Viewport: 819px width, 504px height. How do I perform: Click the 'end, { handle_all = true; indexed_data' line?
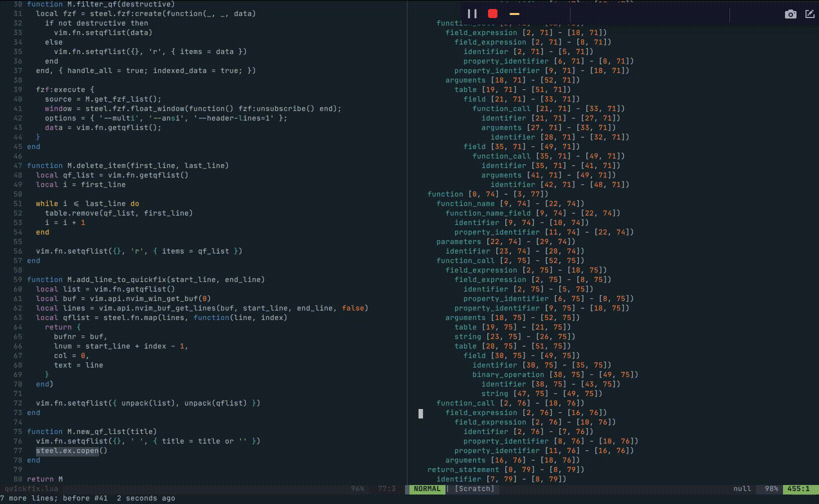pyautogui.click(x=146, y=70)
